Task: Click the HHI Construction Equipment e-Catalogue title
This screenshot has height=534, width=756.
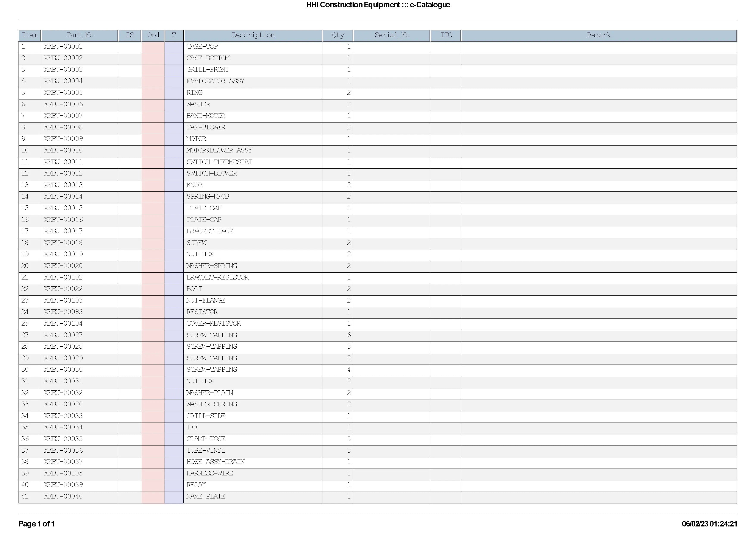Action: point(378,5)
